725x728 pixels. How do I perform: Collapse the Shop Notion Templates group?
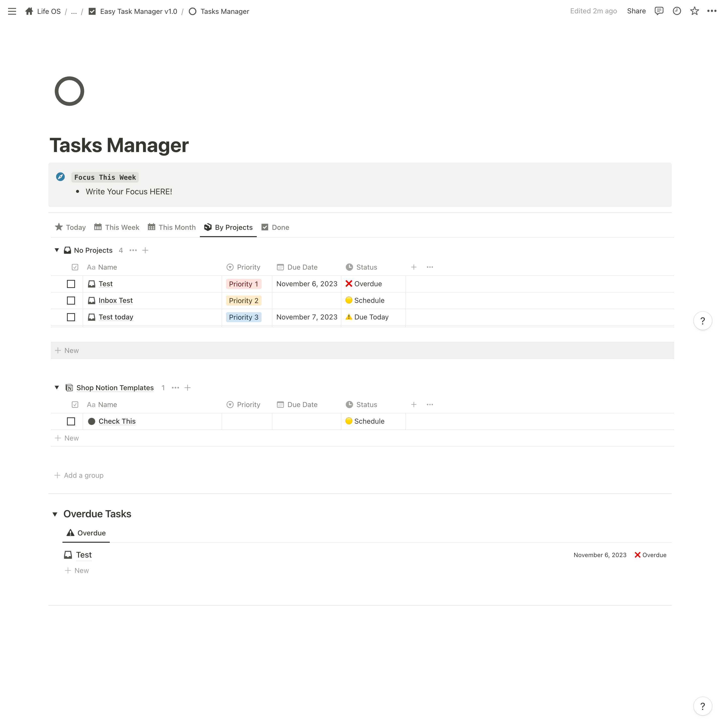tap(57, 387)
